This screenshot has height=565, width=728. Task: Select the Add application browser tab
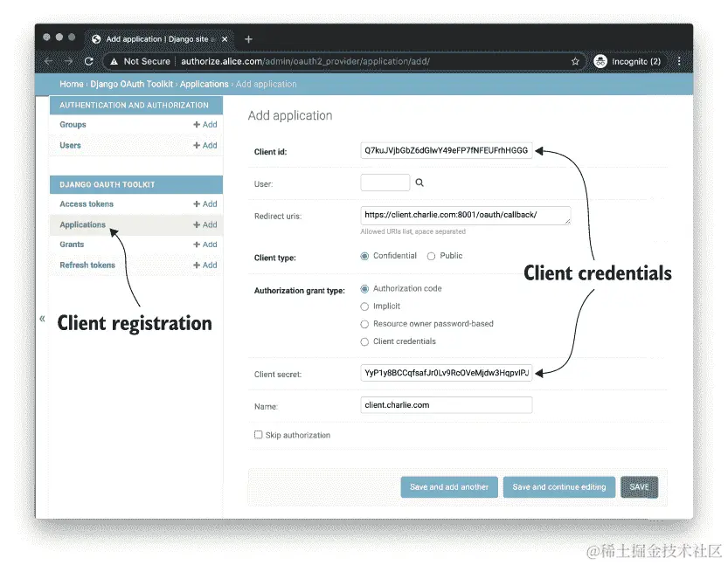tap(159, 39)
